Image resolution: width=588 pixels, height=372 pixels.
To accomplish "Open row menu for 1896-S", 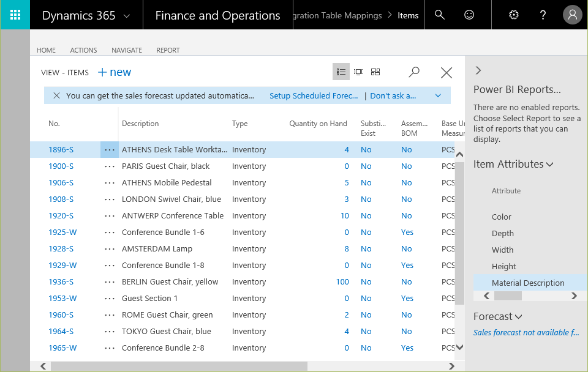I will pyautogui.click(x=110, y=149).
